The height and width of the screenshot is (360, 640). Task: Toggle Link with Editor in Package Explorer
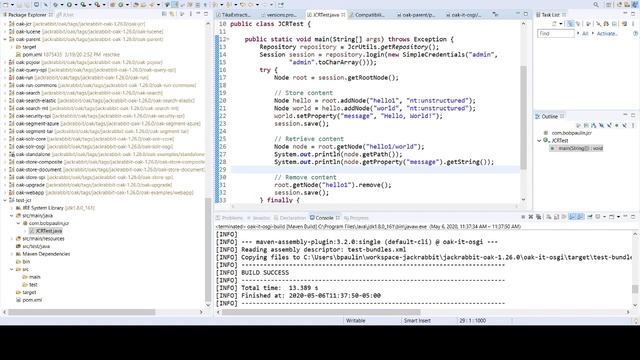[172, 14]
